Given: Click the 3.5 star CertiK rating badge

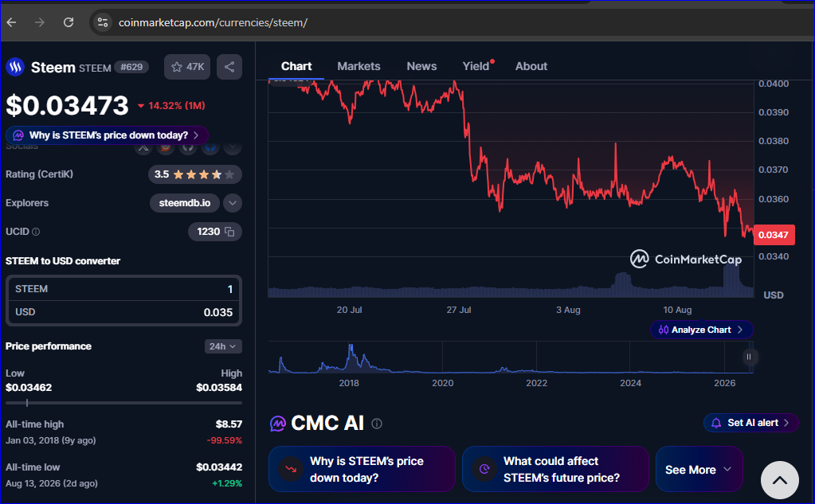Looking at the screenshot, I should [195, 174].
